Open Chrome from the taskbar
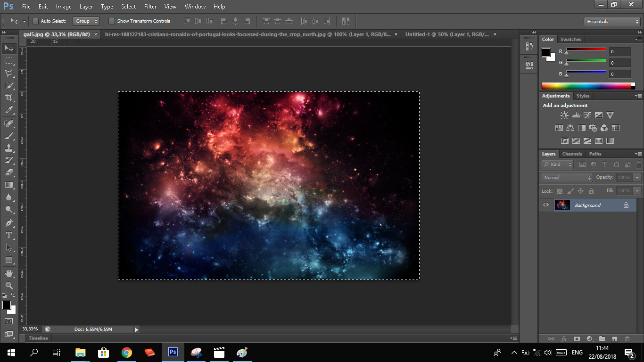Viewport: 644px width, 362px height. (x=126, y=352)
